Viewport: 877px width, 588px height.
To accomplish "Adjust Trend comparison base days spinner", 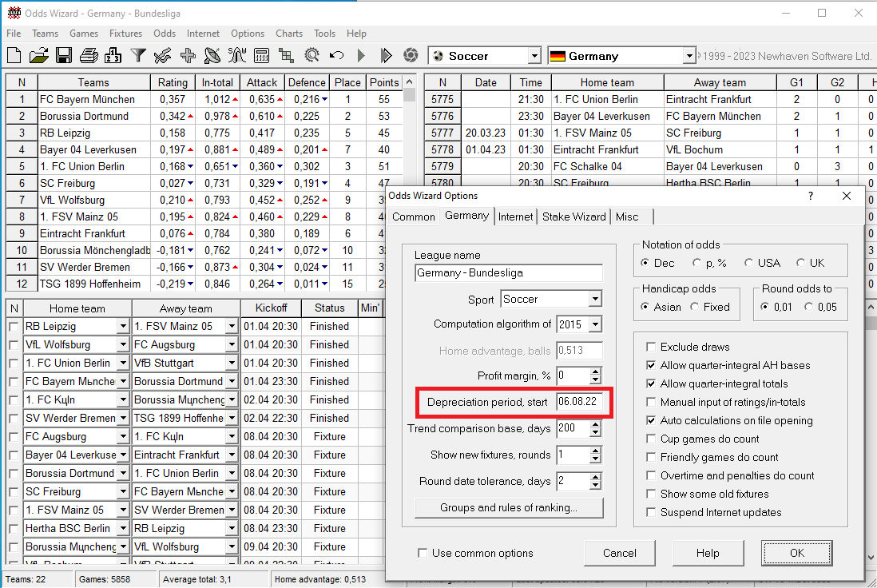I will (x=596, y=428).
